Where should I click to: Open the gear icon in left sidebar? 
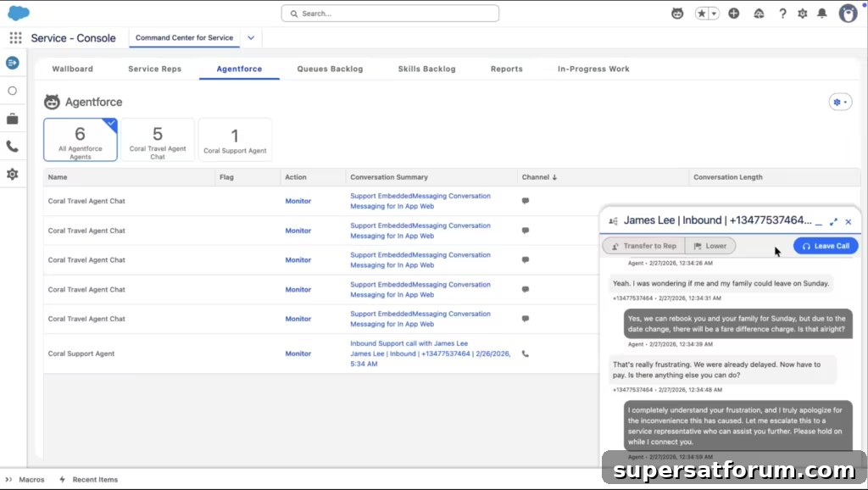(12, 174)
